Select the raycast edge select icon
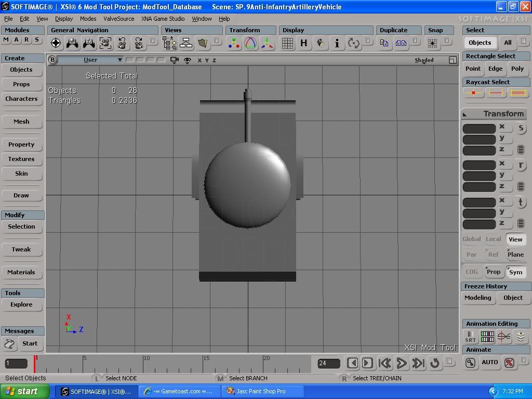This screenshot has height=399, width=532. point(495,92)
